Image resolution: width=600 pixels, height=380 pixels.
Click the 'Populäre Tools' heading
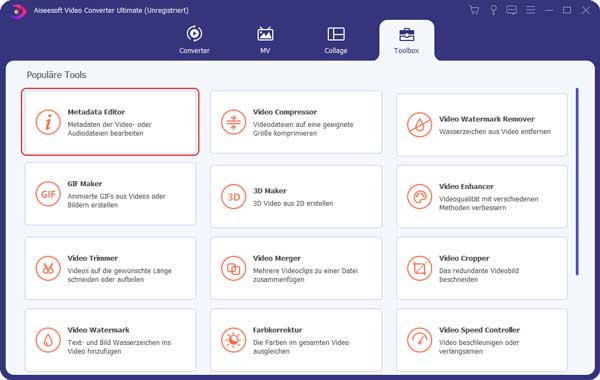56,75
